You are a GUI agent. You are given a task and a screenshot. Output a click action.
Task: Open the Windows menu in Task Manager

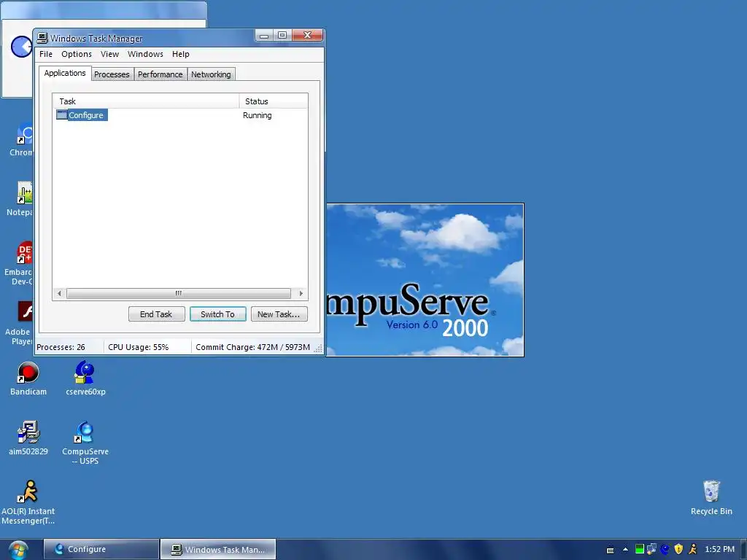coord(145,54)
